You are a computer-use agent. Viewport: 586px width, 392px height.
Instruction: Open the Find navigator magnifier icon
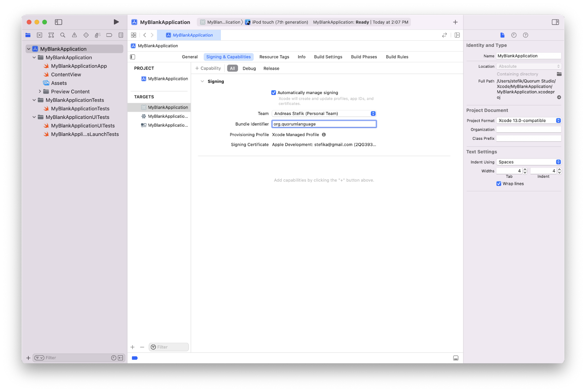(63, 35)
